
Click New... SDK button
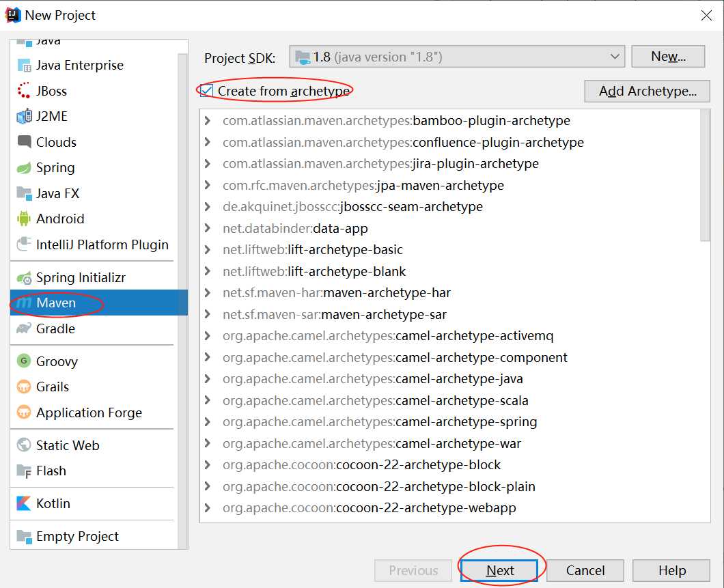coord(668,56)
